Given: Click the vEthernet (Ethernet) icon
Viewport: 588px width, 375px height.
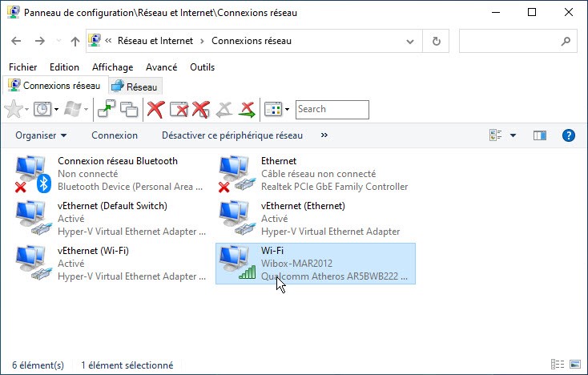Looking at the screenshot, I should tap(237, 218).
